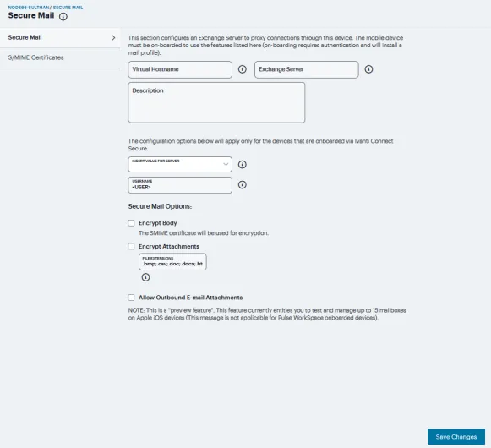Tick the Encrypt Attachments checkbox

point(131,246)
